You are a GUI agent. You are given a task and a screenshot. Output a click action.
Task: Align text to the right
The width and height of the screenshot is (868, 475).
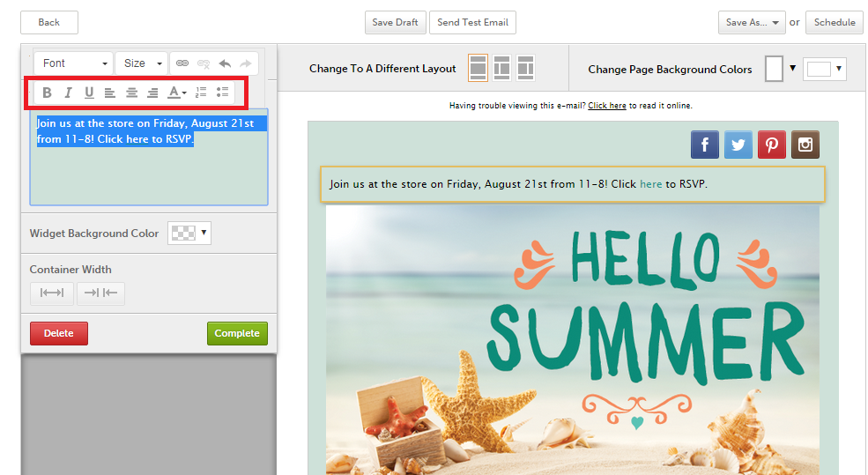pyautogui.click(x=152, y=93)
